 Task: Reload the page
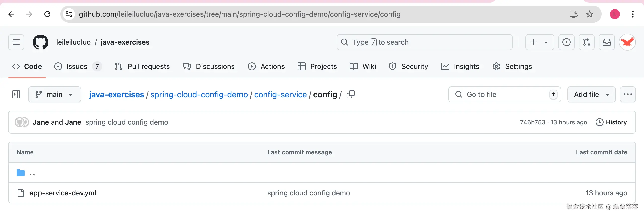(x=47, y=14)
